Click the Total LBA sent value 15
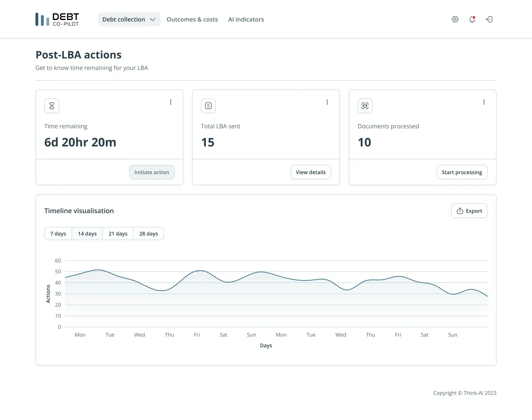Screen dimensions: 532x420 coord(208,142)
